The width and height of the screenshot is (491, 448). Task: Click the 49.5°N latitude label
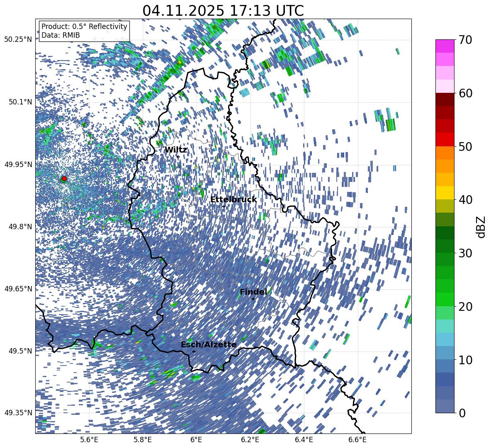click(20, 351)
